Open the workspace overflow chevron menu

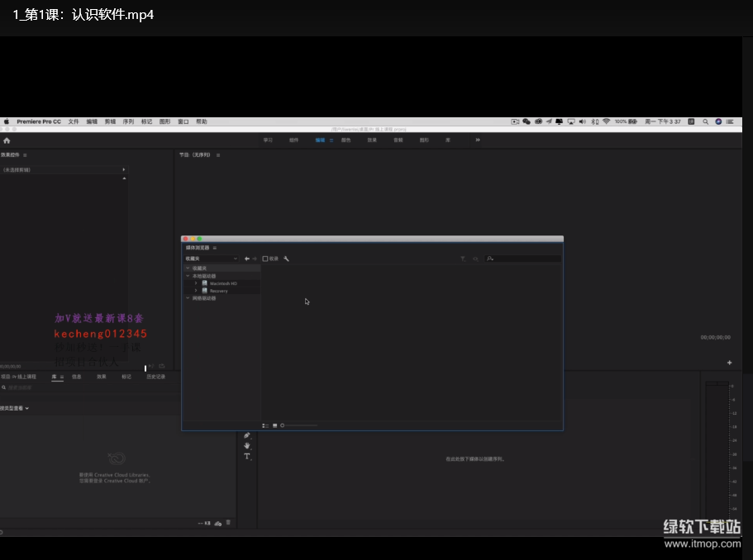[478, 140]
